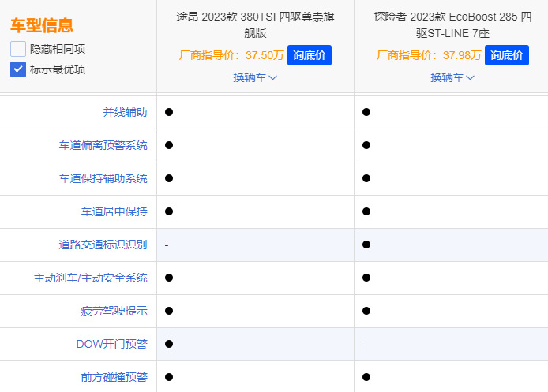Screen dimensions: 548x392
Task: Click 探险者's dot in 前方碰撞预警 row
Action: 366,377
